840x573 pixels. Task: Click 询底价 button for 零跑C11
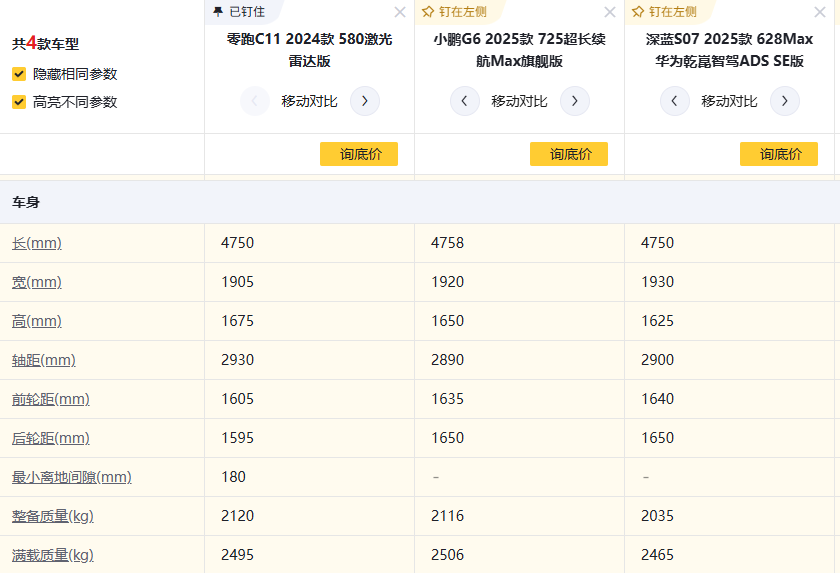(x=359, y=154)
